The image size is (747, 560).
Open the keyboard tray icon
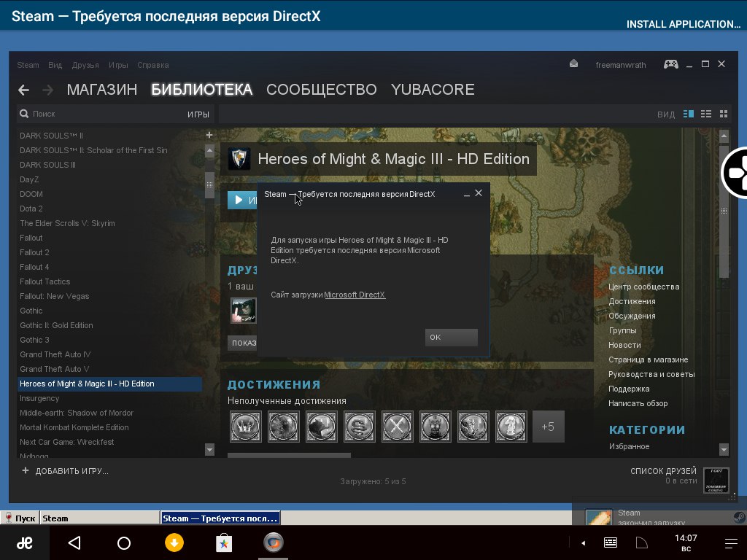click(x=611, y=542)
